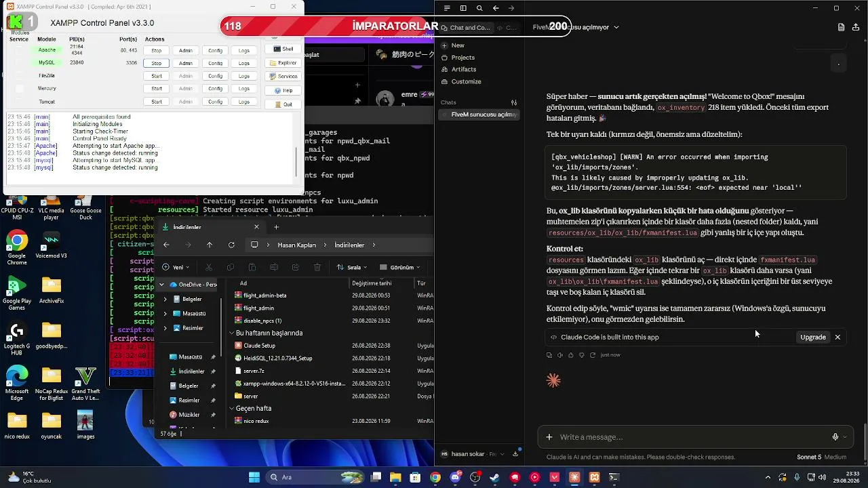Toggle the FileZilla service checkbox in XAMPP
The width and height of the screenshot is (868, 488).
[19, 76]
